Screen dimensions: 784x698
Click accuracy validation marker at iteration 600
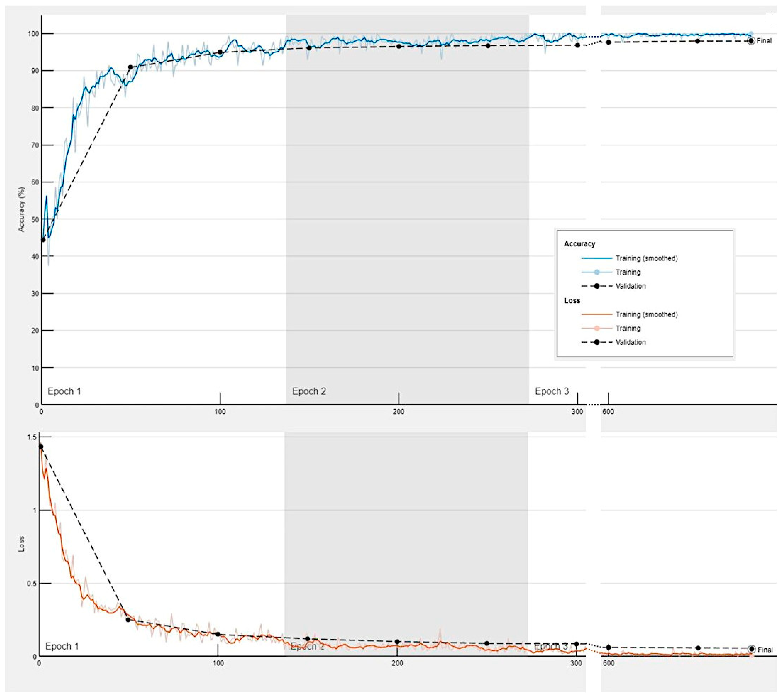pyautogui.click(x=608, y=42)
